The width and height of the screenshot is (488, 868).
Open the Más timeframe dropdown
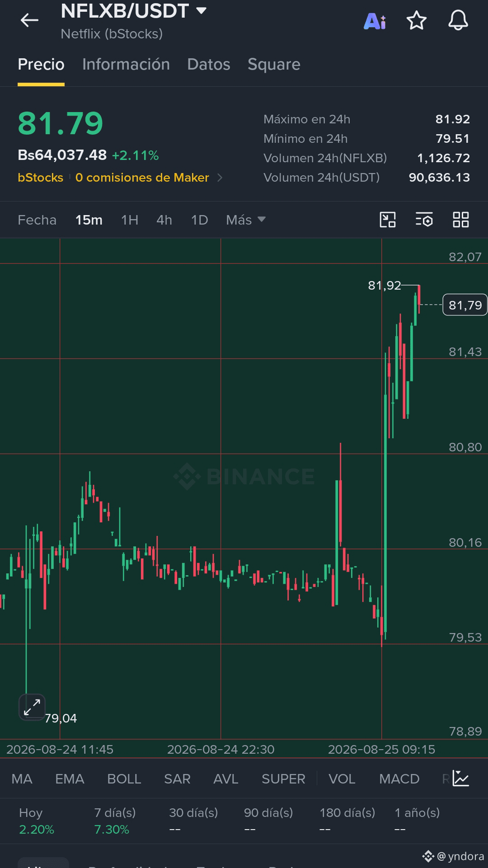245,220
